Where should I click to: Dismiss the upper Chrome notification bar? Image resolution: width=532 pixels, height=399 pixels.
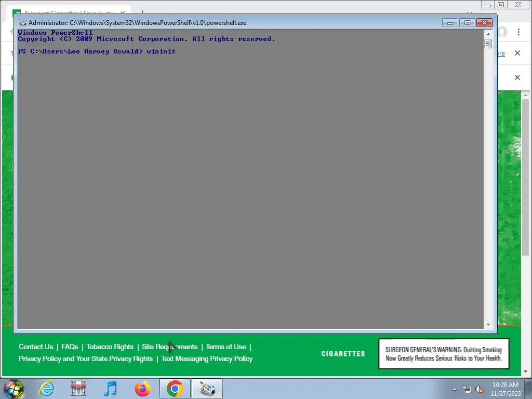click(x=517, y=53)
